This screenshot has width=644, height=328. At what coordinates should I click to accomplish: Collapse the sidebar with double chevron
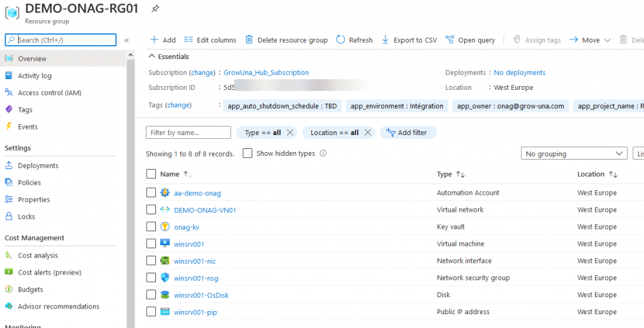coord(126,40)
